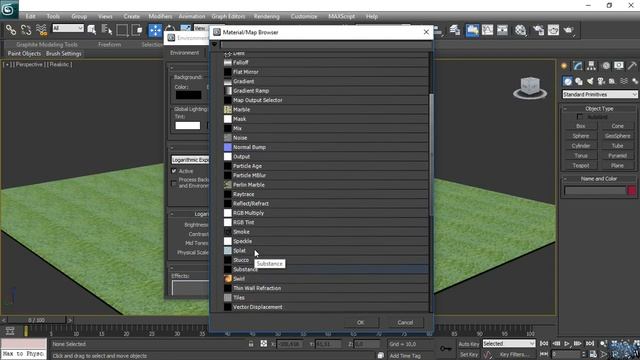The image size is (640, 360).
Task: Open the MAXScript menu
Action: tap(341, 16)
